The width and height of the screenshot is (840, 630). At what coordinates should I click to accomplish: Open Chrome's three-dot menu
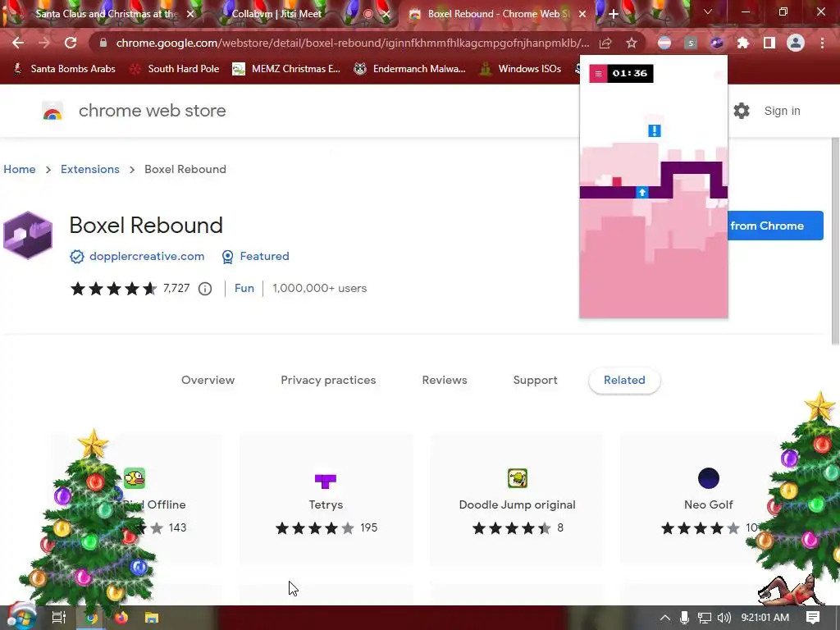(822, 43)
